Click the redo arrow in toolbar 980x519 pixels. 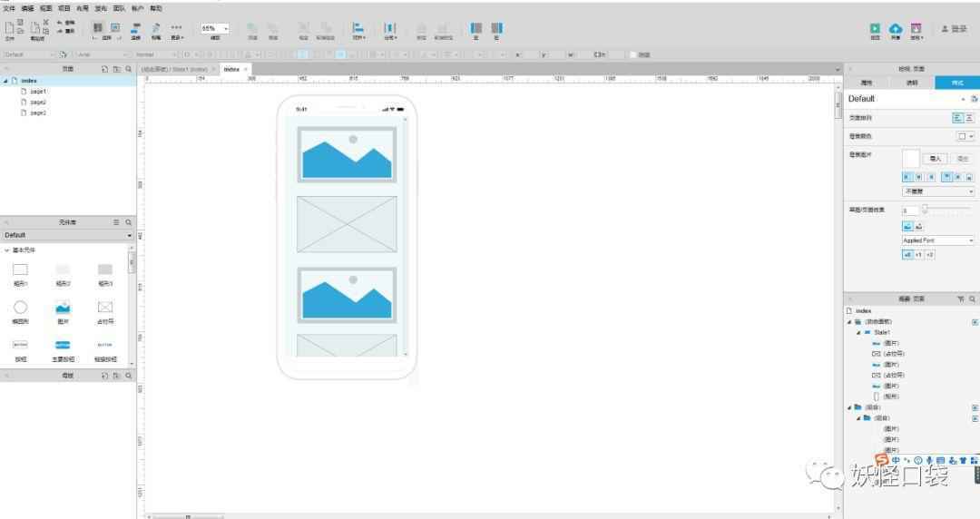60,31
